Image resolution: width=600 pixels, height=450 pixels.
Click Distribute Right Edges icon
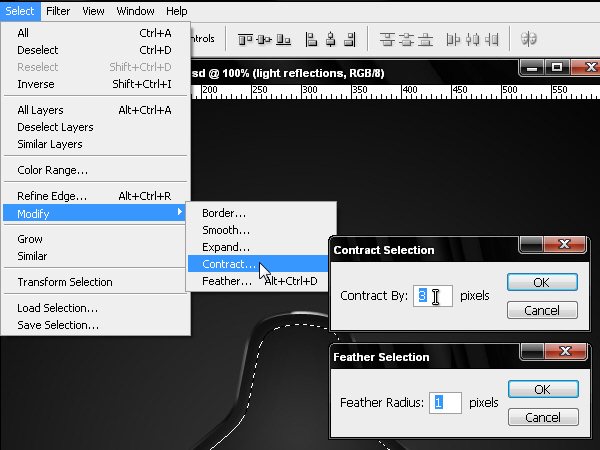(x=491, y=39)
